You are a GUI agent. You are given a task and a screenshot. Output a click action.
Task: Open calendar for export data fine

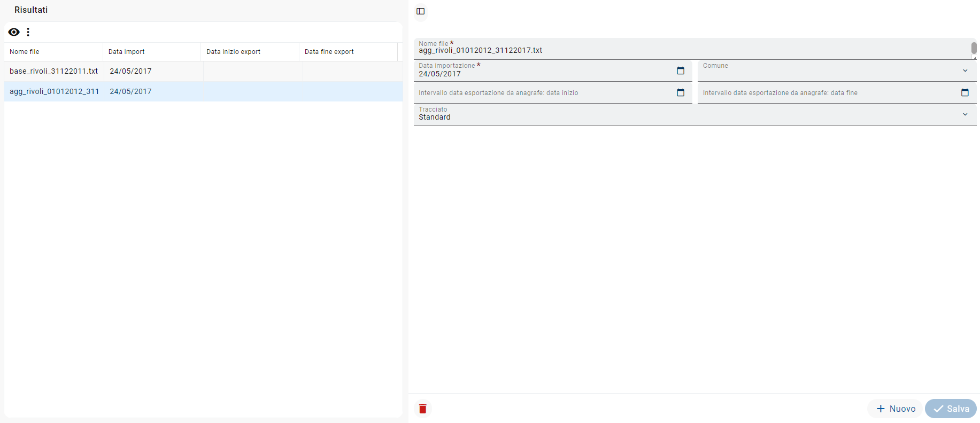965,92
